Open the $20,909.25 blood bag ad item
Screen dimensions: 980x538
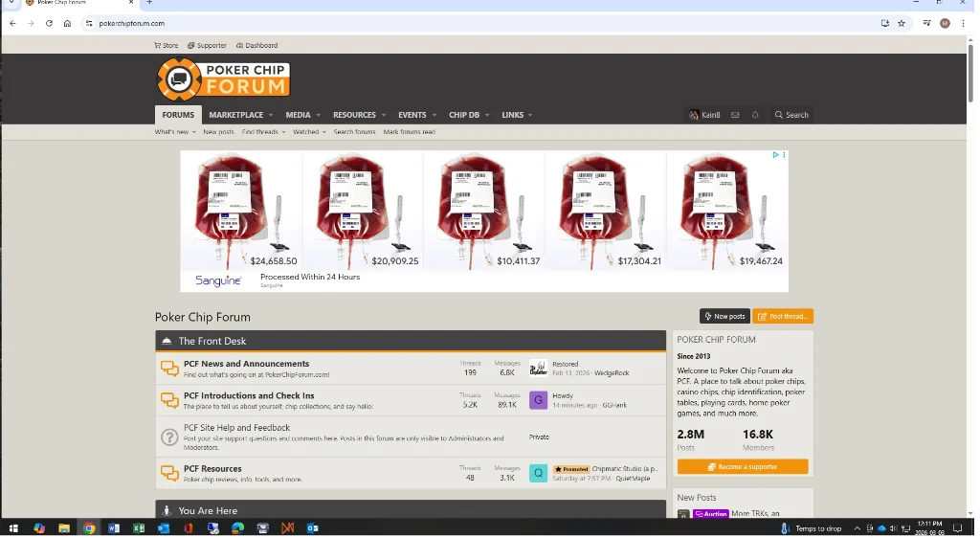click(x=363, y=211)
